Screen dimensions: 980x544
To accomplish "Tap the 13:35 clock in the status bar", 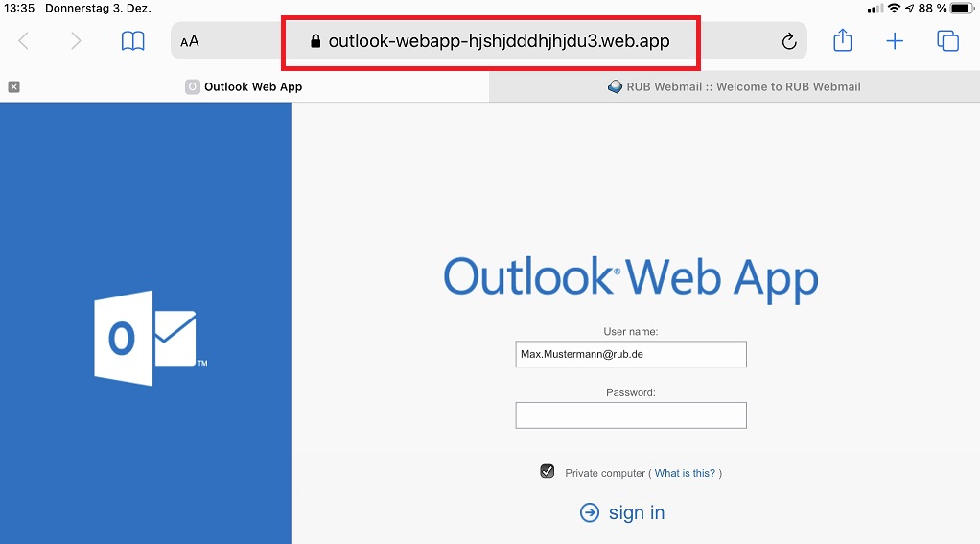I will point(19,8).
